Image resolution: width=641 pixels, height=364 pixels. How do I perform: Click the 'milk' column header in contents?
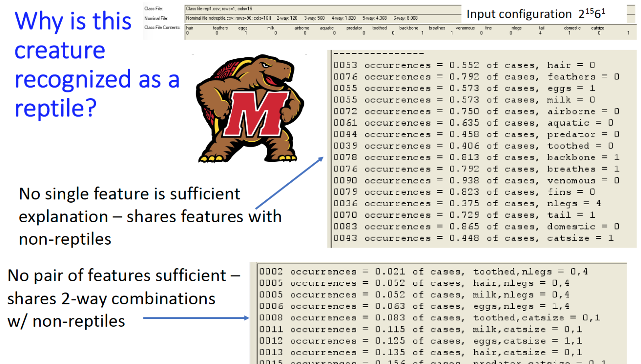coord(271,28)
